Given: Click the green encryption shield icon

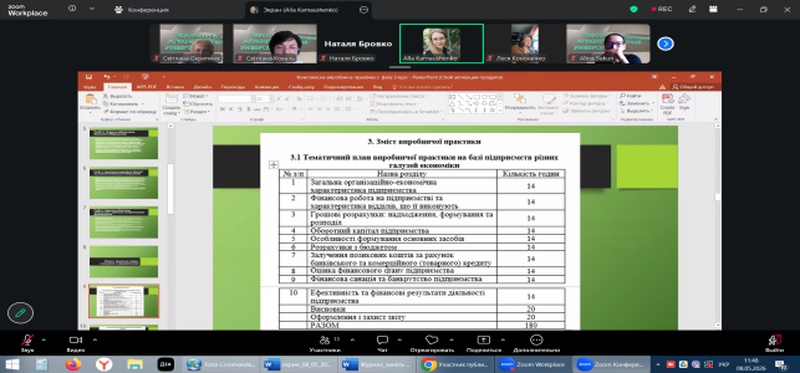Looking at the screenshot, I should coord(634,9).
